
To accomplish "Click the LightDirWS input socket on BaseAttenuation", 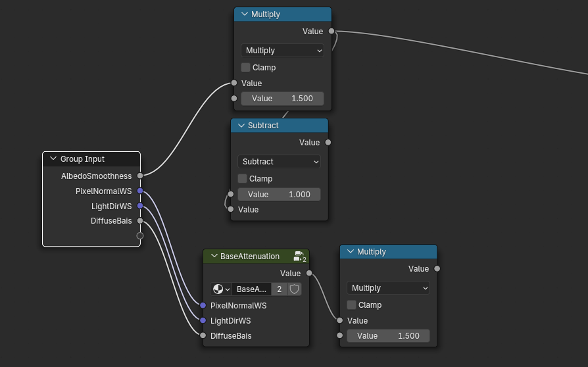I will (x=203, y=320).
